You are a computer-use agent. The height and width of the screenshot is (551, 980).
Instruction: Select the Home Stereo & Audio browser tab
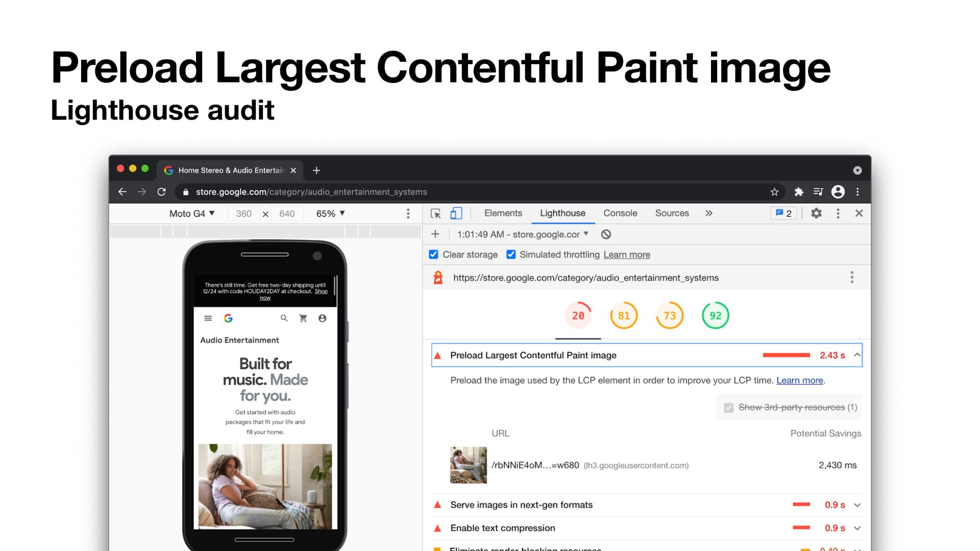coord(230,170)
